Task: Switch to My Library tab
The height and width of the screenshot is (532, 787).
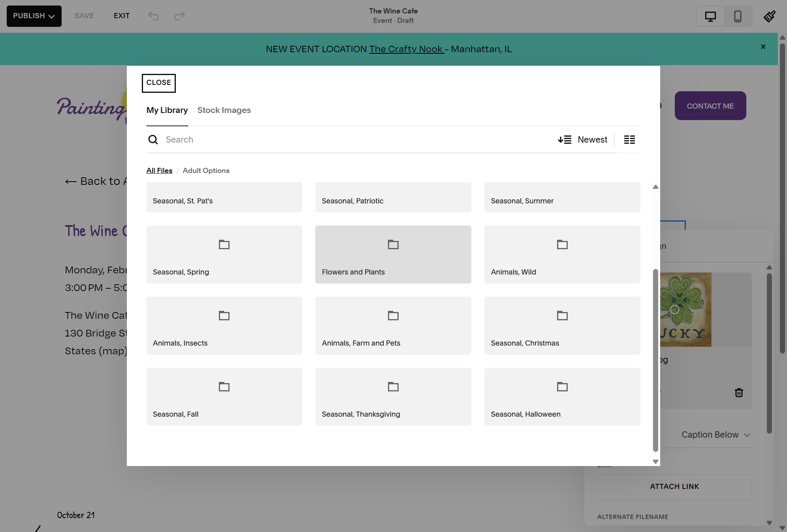Action: pos(167,110)
